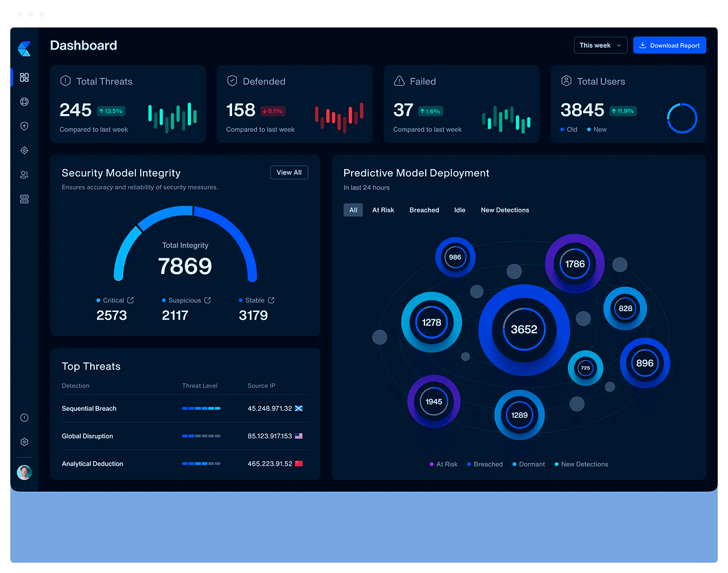Open the Suspicious external link icon

[x=207, y=300]
